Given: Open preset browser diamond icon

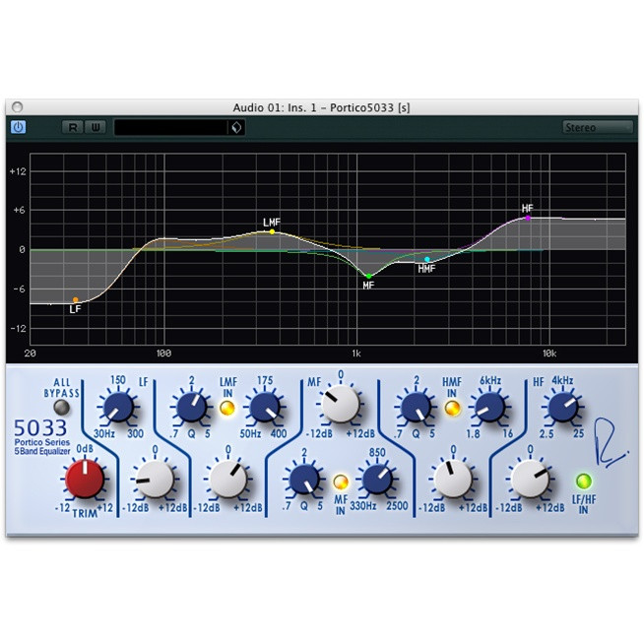Looking at the screenshot, I should point(236,127).
